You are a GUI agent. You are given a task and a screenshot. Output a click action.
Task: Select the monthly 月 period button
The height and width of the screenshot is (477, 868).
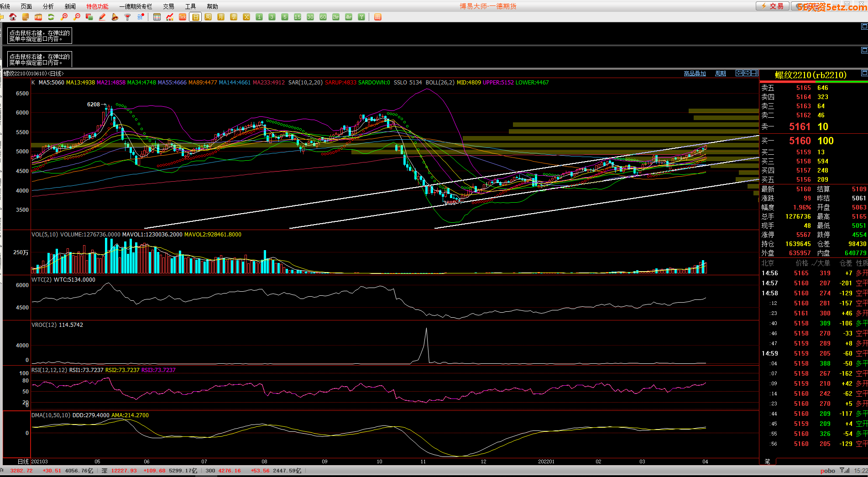[x=221, y=17]
